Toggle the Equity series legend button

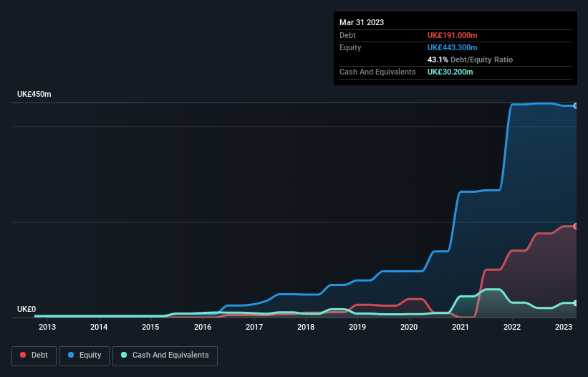tap(85, 355)
